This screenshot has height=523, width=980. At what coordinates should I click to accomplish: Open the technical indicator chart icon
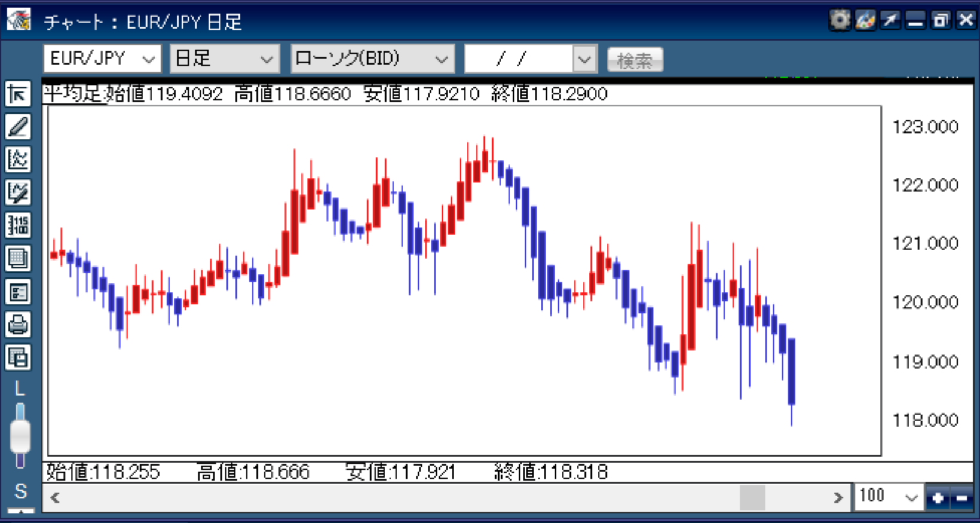pos(18,160)
